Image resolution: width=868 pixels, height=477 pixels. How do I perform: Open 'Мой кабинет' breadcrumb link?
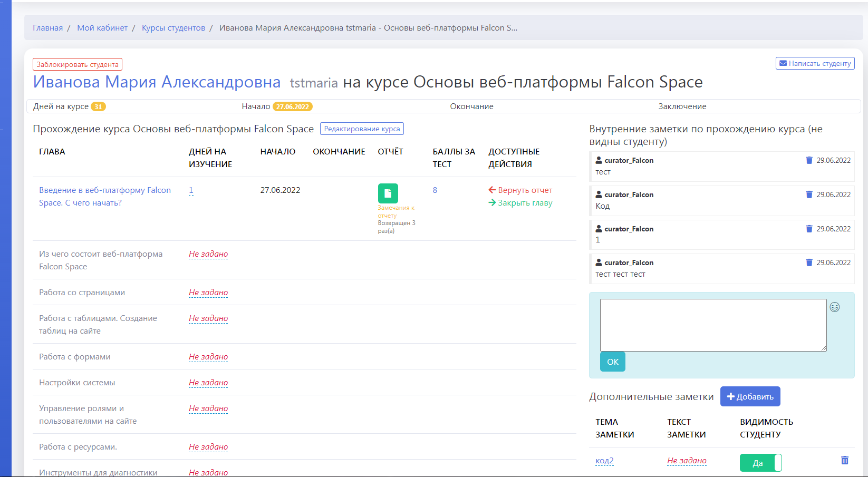click(102, 28)
